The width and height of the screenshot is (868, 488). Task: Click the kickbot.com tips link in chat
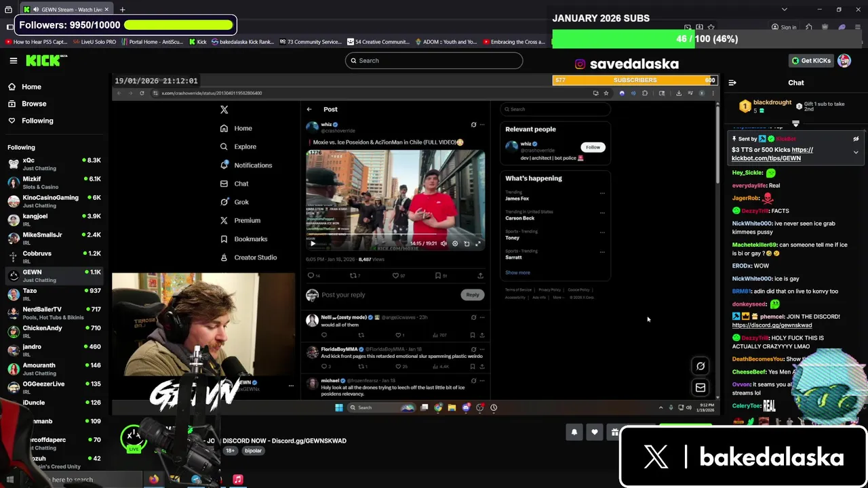[x=772, y=154]
